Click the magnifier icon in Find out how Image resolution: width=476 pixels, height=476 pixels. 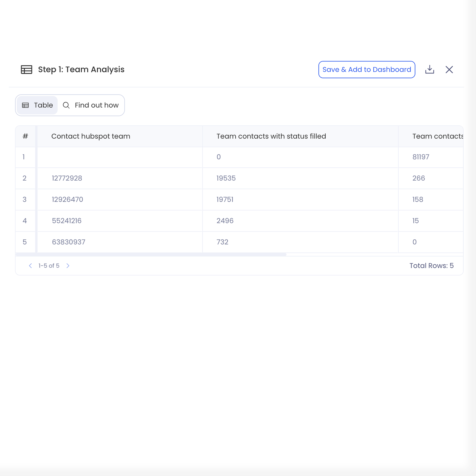click(66, 105)
